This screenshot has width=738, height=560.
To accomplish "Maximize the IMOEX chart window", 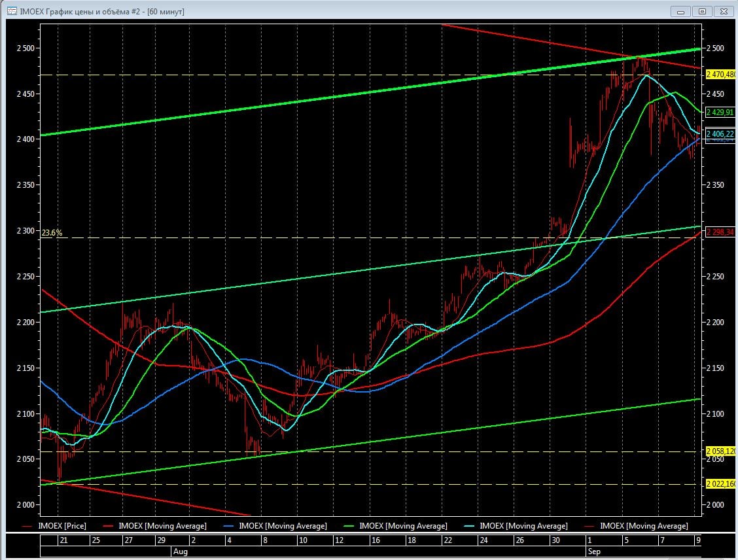I will [702, 11].
